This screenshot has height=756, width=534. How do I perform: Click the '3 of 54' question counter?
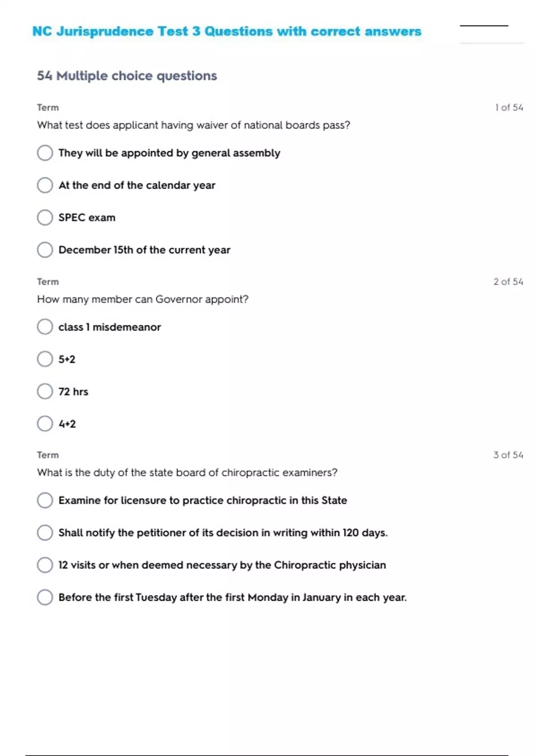[x=508, y=455]
